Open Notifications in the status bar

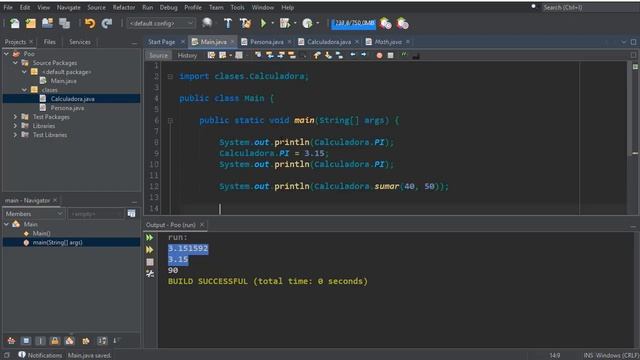pyautogui.click(x=40, y=355)
